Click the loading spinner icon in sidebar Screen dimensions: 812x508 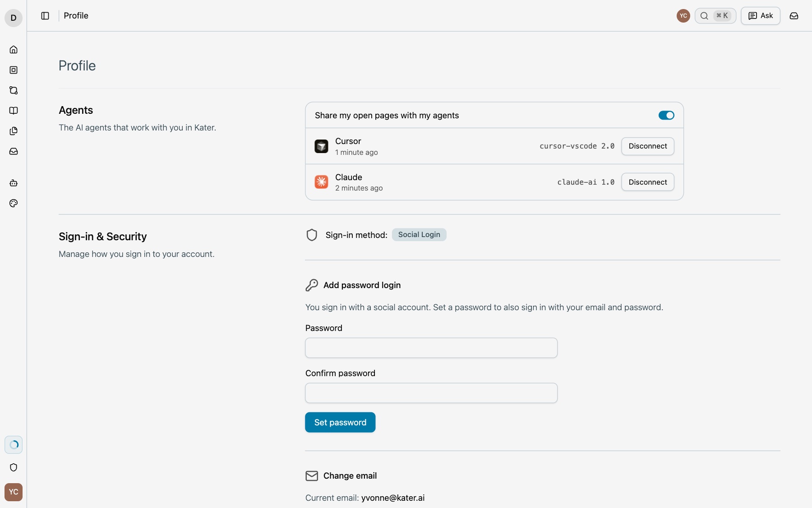click(x=14, y=445)
